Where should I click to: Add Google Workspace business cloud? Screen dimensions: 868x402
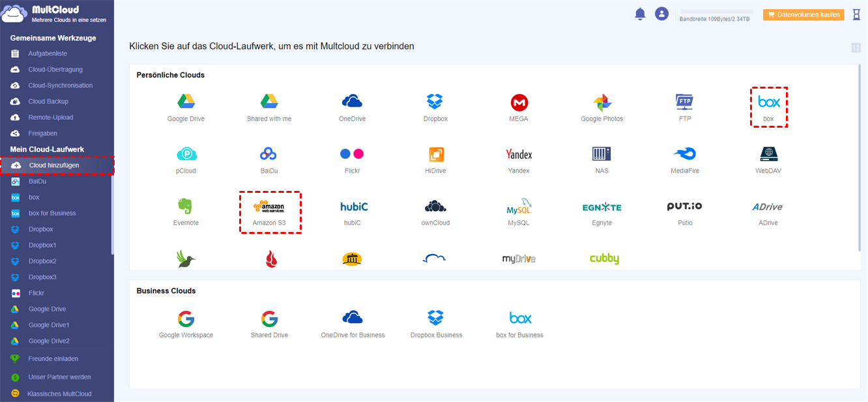(186, 324)
